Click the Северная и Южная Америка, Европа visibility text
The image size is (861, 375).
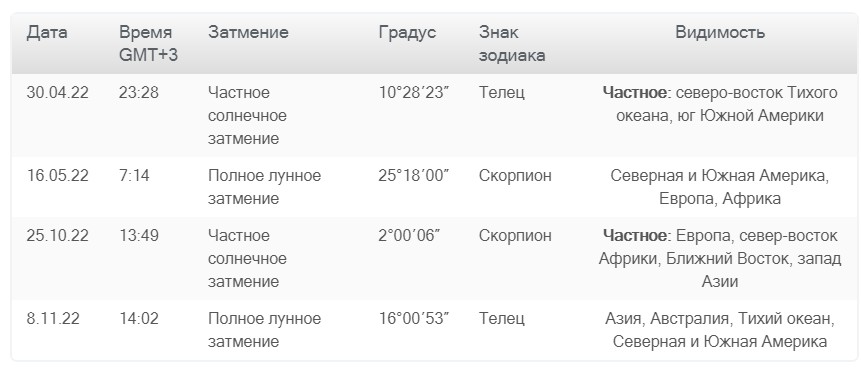coord(720,187)
